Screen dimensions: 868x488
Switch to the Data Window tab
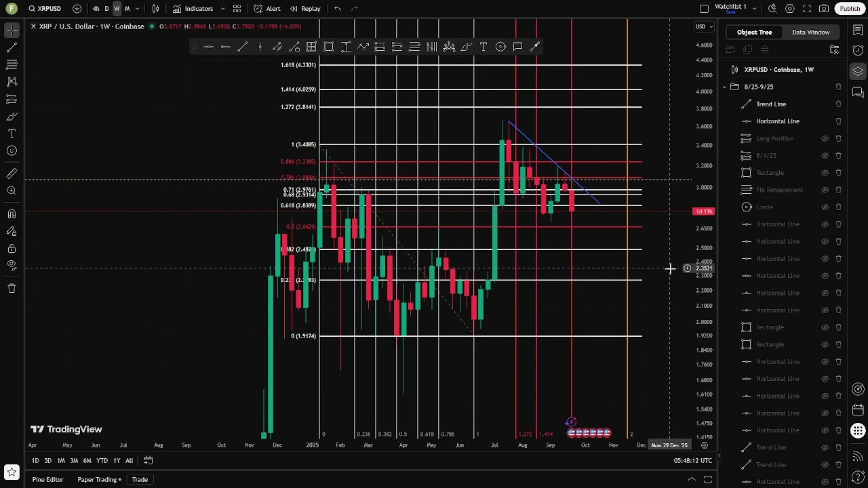pyautogui.click(x=810, y=32)
